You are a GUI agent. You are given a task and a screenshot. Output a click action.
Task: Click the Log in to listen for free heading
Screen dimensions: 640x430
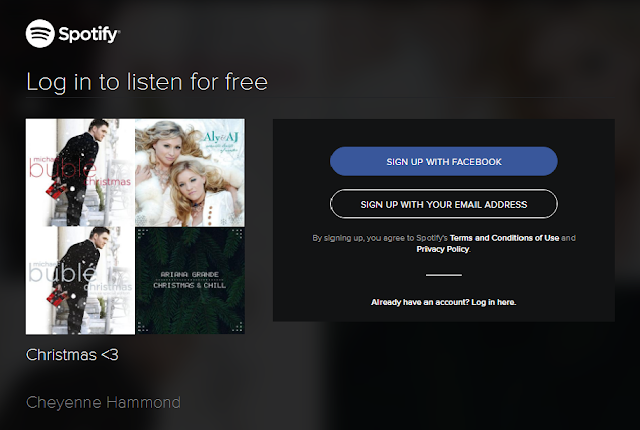click(147, 82)
